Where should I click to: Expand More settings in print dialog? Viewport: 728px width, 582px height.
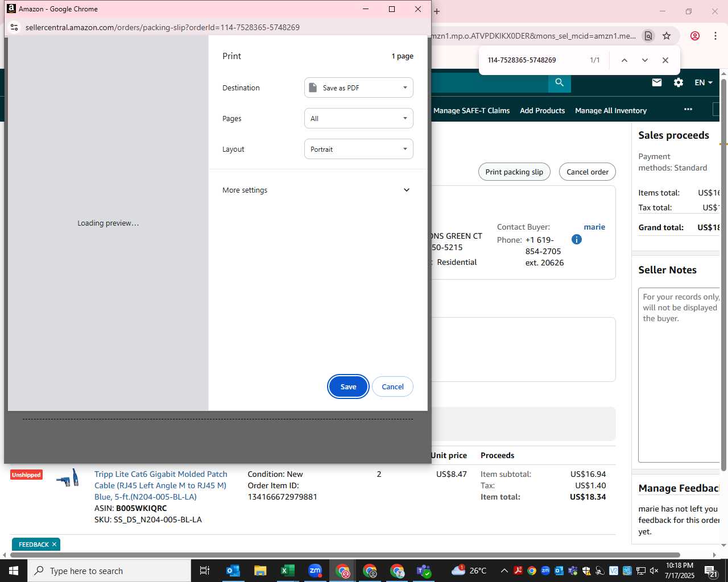click(x=316, y=190)
